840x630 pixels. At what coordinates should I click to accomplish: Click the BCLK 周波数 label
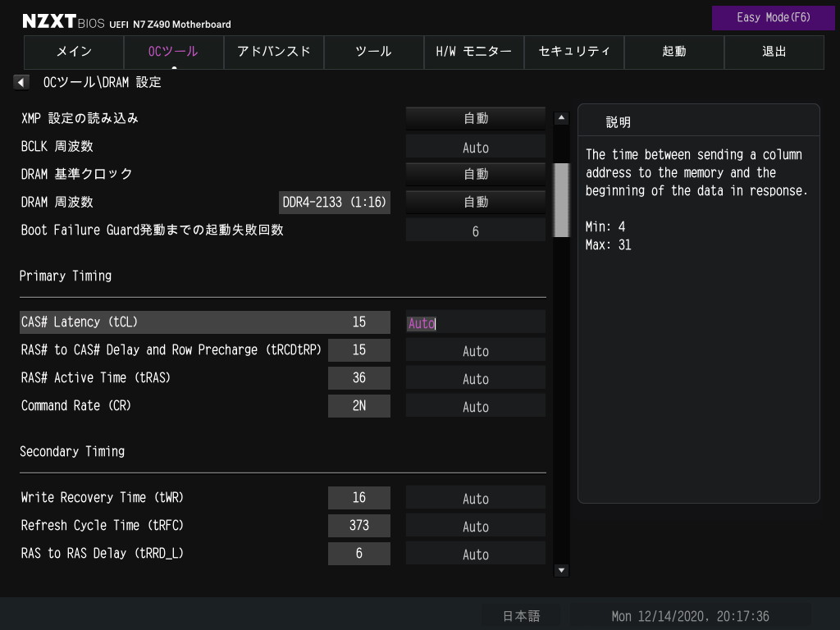pyautogui.click(x=57, y=146)
